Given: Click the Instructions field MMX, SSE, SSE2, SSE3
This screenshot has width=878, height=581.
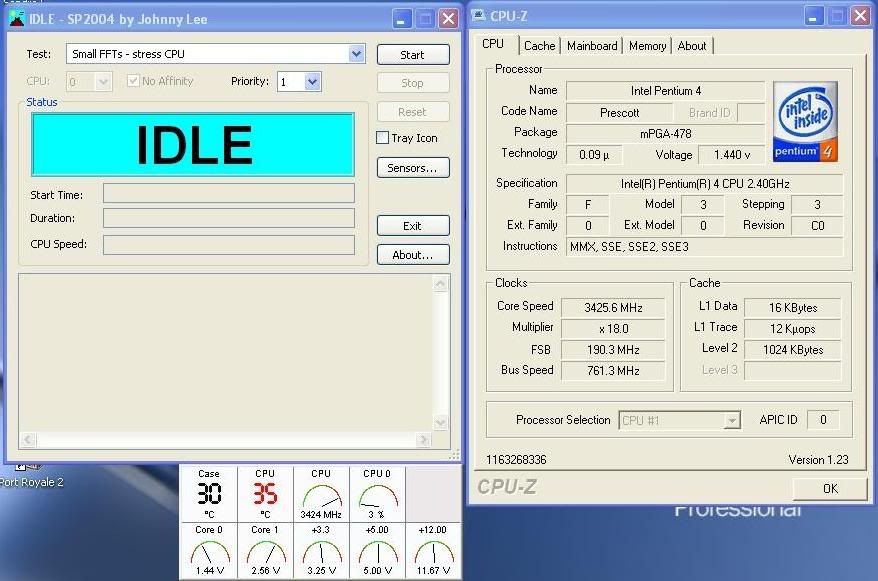Looking at the screenshot, I should click(704, 246).
